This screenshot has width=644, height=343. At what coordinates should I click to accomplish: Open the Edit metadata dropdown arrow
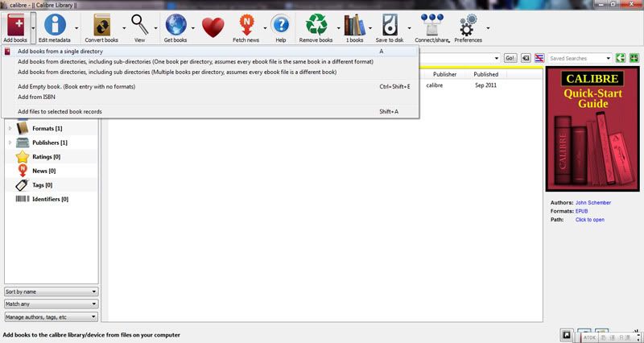[x=76, y=28]
